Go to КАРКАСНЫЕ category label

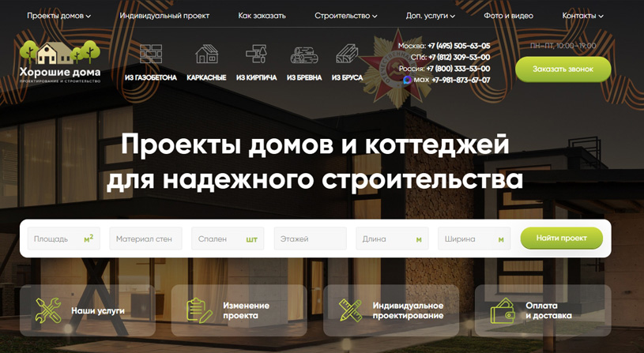tap(206, 77)
